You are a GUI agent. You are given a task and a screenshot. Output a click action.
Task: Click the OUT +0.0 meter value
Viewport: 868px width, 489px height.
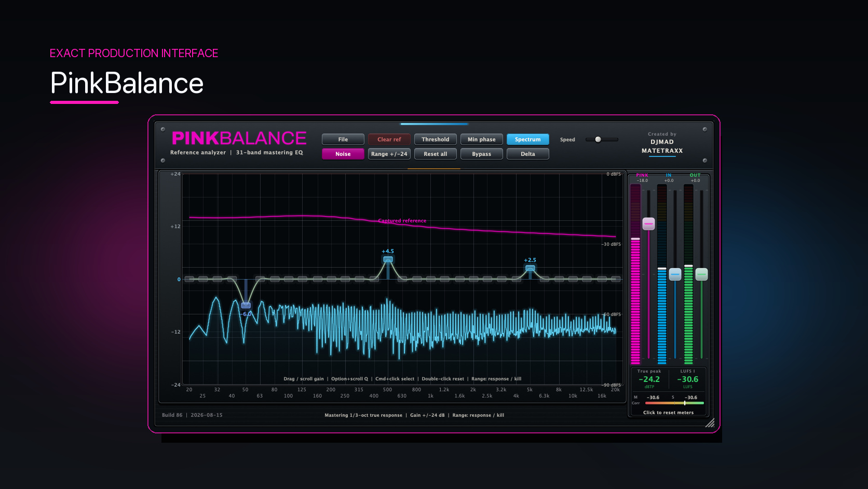pos(695,181)
